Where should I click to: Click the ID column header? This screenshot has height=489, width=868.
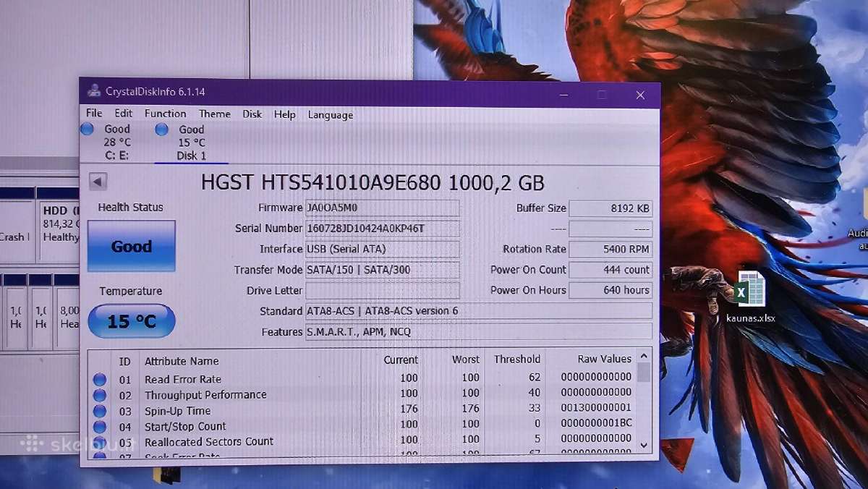point(125,361)
